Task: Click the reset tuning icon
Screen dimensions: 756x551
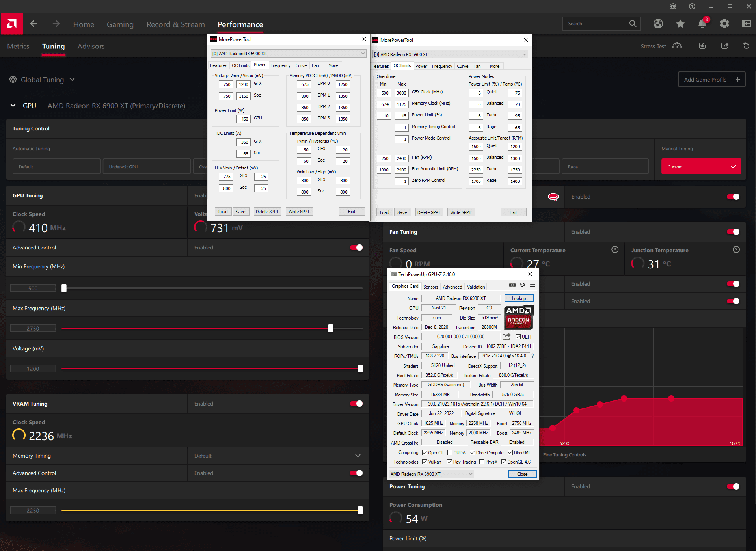Action: tap(746, 46)
